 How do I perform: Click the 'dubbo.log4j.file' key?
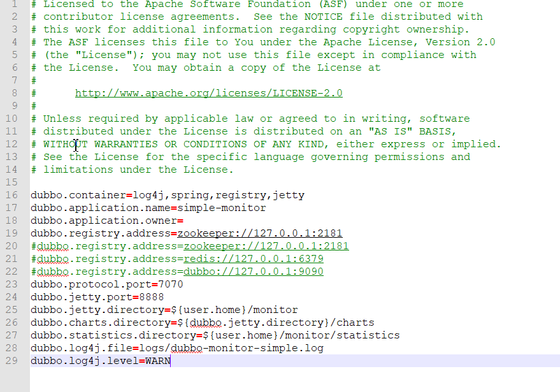pos(82,348)
